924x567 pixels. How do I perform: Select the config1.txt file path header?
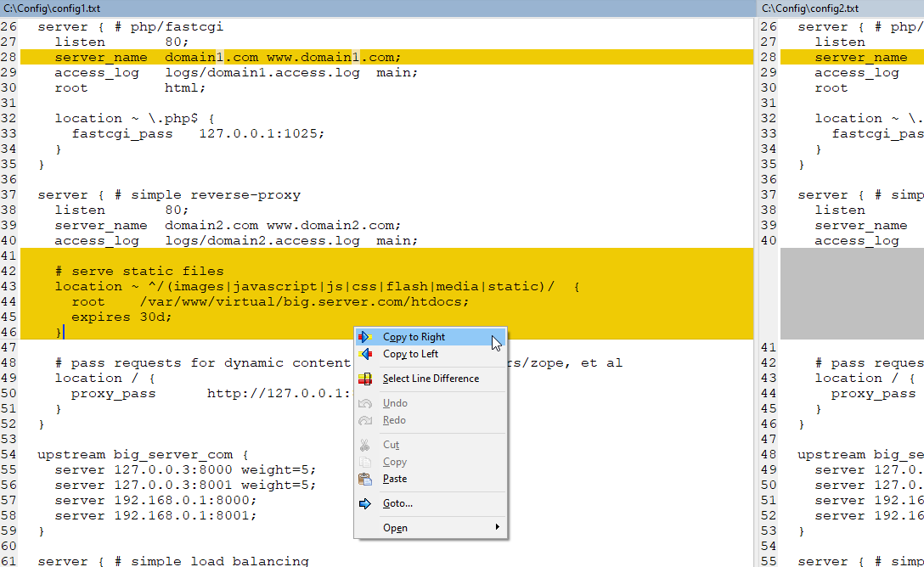pos(49,8)
